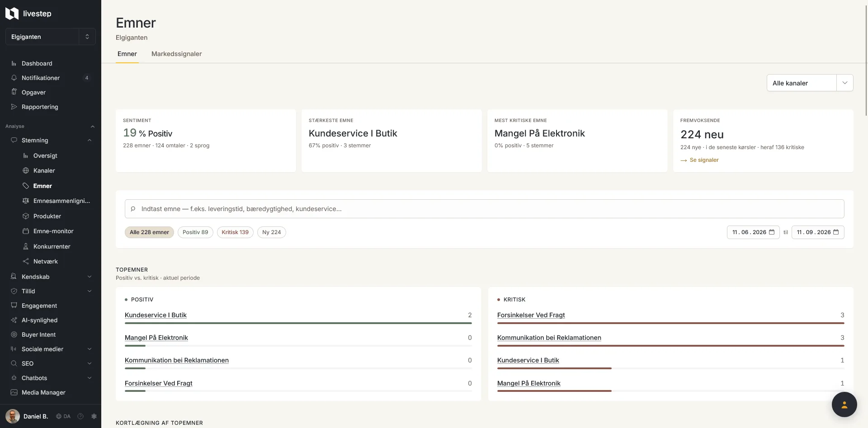
Task: Open settings gear beside Daniel B.
Action: point(94,416)
